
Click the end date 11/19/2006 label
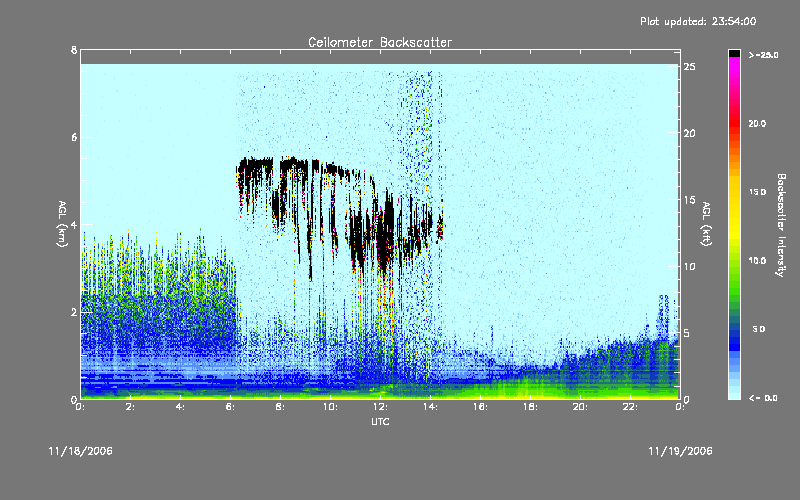[x=680, y=451]
